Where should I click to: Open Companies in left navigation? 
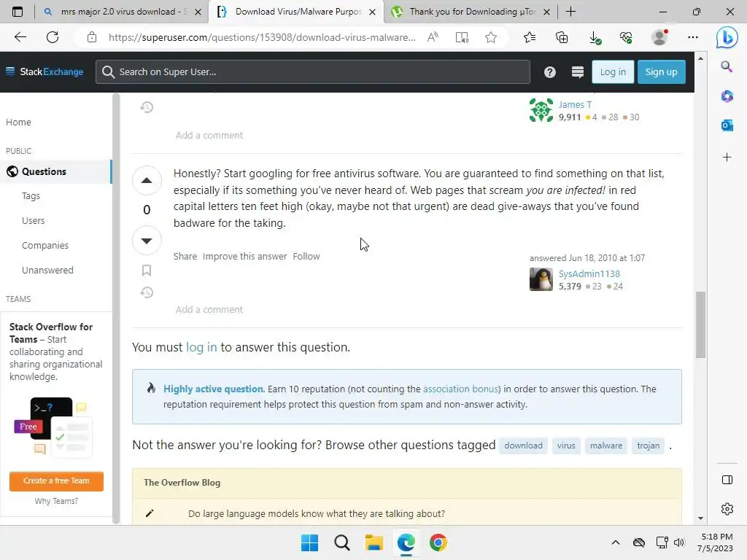click(x=45, y=245)
